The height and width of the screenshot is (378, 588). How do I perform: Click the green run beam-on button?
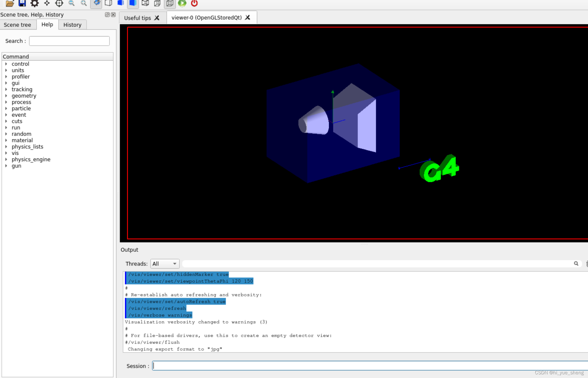[x=182, y=3]
